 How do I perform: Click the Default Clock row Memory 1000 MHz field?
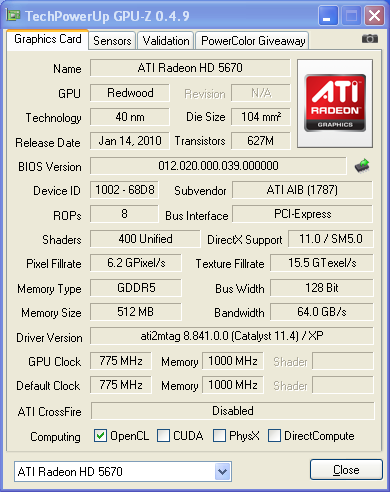233,385
